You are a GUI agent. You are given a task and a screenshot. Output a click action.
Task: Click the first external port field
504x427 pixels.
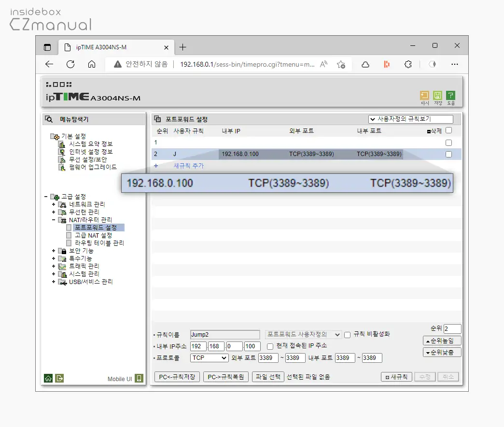268,358
